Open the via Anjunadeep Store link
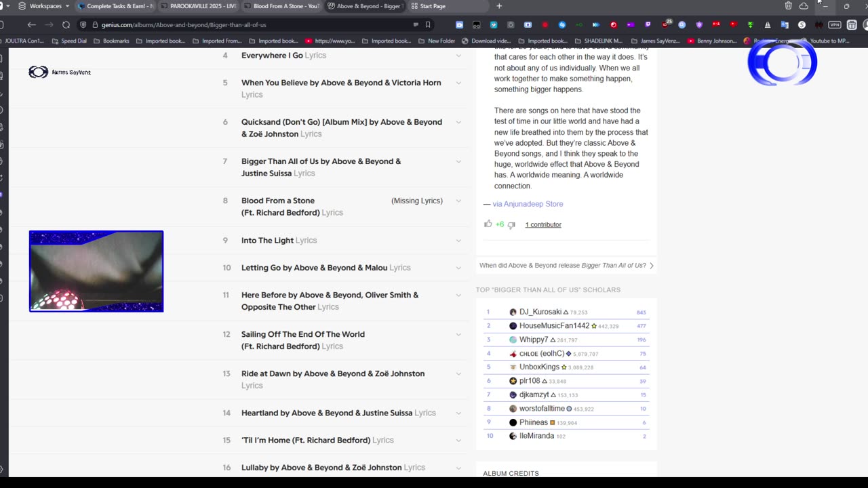The height and width of the screenshot is (488, 868). pyautogui.click(x=528, y=204)
